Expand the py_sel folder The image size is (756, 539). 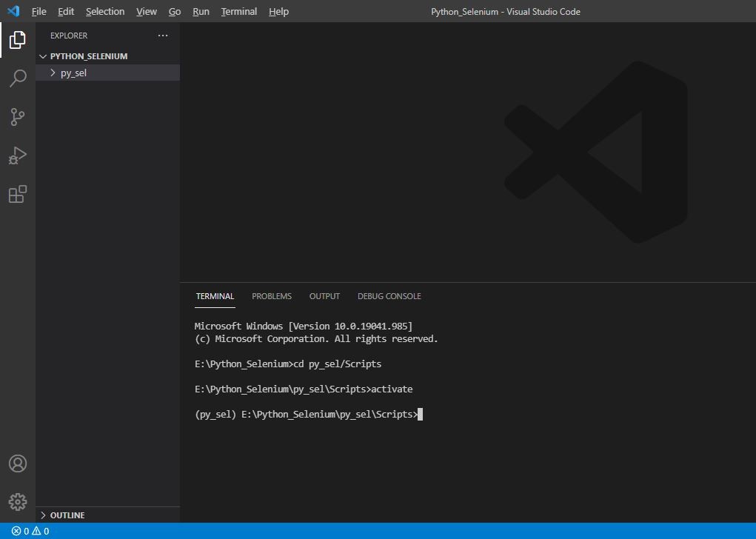tap(52, 73)
